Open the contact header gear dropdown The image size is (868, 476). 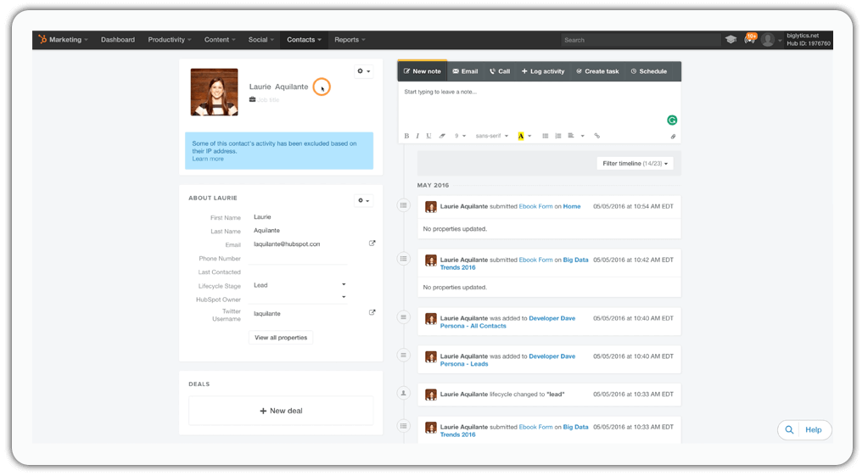click(x=364, y=70)
